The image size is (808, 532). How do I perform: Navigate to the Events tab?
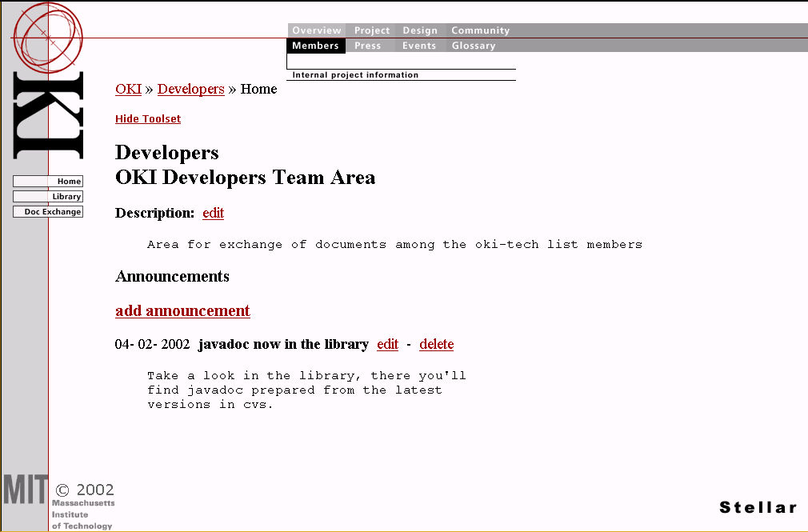[x=419, y=46]
